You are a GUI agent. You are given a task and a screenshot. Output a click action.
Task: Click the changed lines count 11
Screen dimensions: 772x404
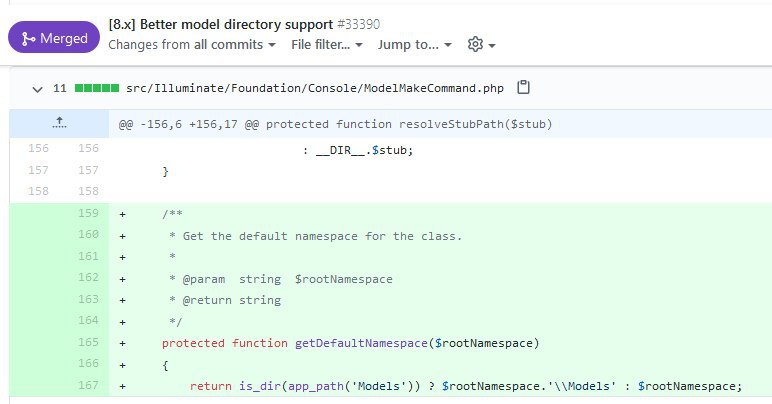click(60, 88)
